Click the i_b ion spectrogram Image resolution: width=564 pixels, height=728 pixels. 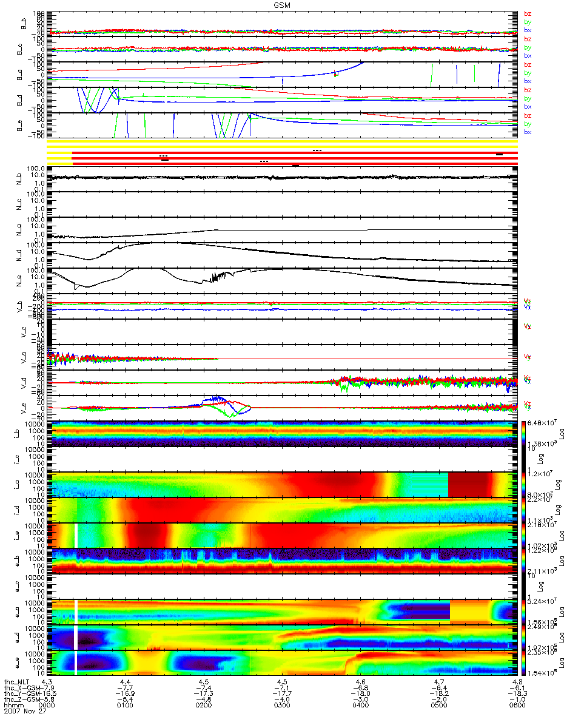click(283, 434)
